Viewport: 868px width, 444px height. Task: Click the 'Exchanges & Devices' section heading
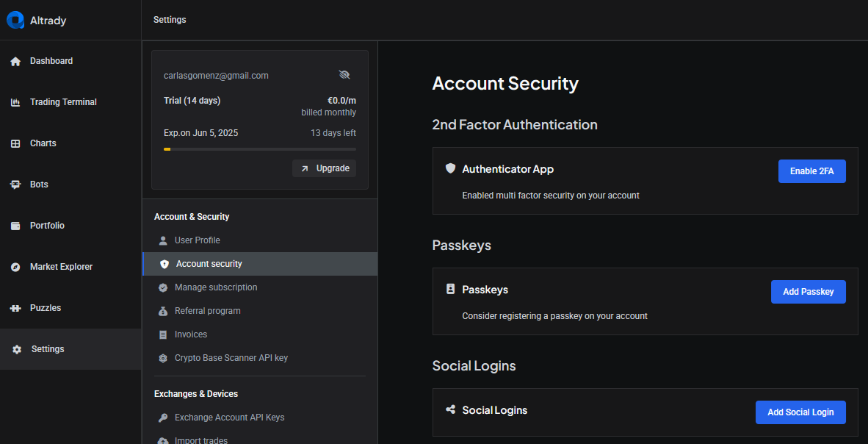196,394
